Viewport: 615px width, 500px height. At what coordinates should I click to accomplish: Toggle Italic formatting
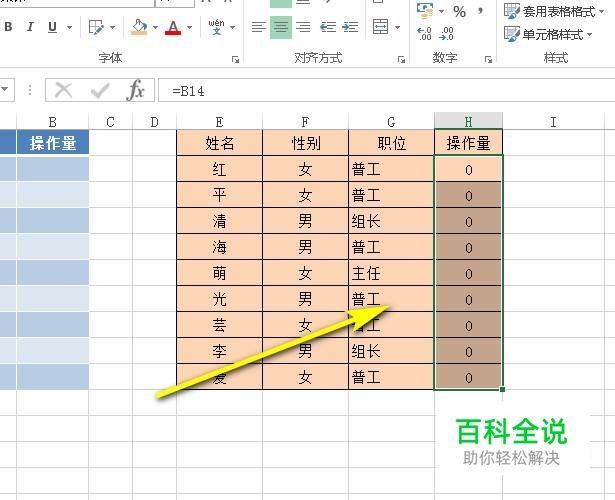30,27
